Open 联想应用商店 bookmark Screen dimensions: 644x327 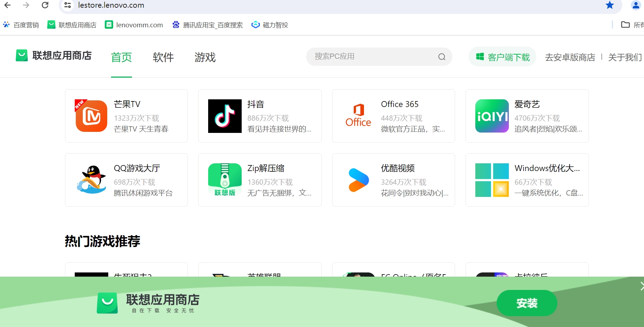[x=72, y=25]
